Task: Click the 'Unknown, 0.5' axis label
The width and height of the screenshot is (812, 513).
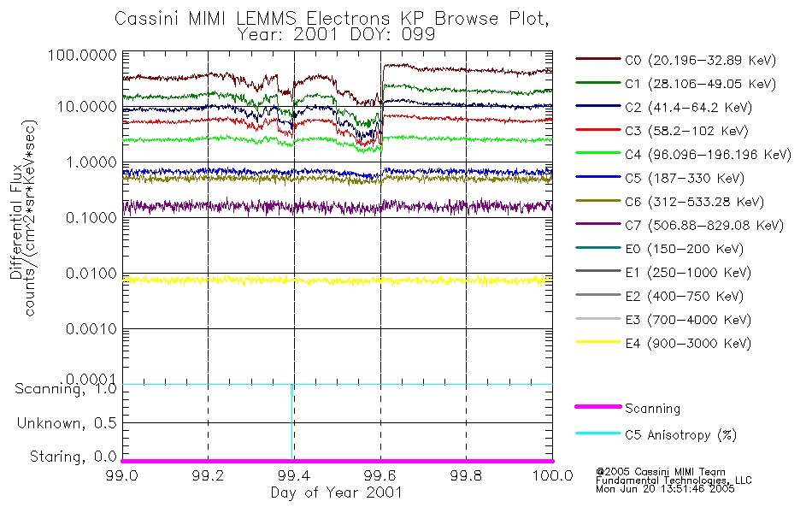Action: click(x=67, y=424)
